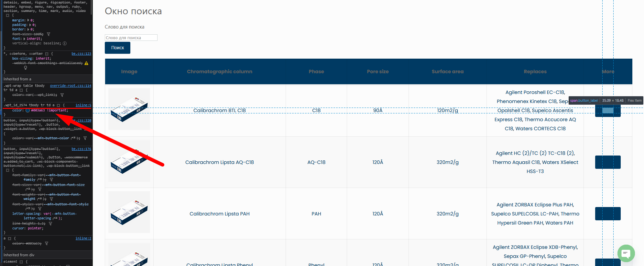Click the Слово для поиска input field
Screen dimensions: 644x266
131,38
